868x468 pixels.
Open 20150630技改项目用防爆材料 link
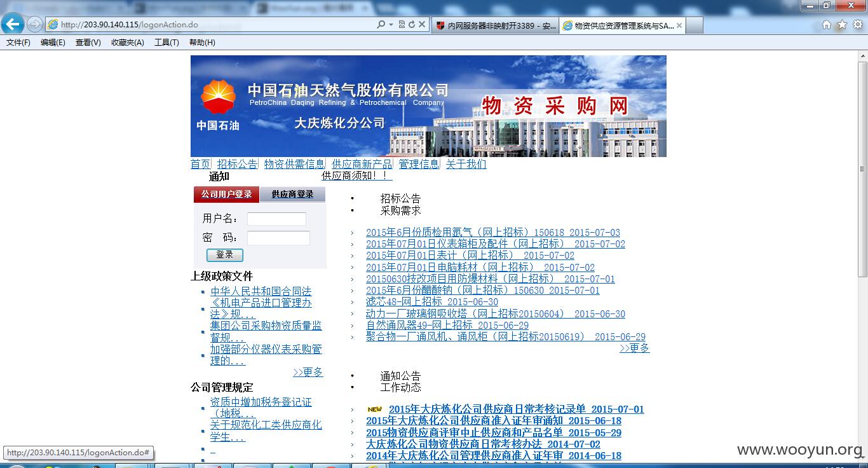(491, 279)
